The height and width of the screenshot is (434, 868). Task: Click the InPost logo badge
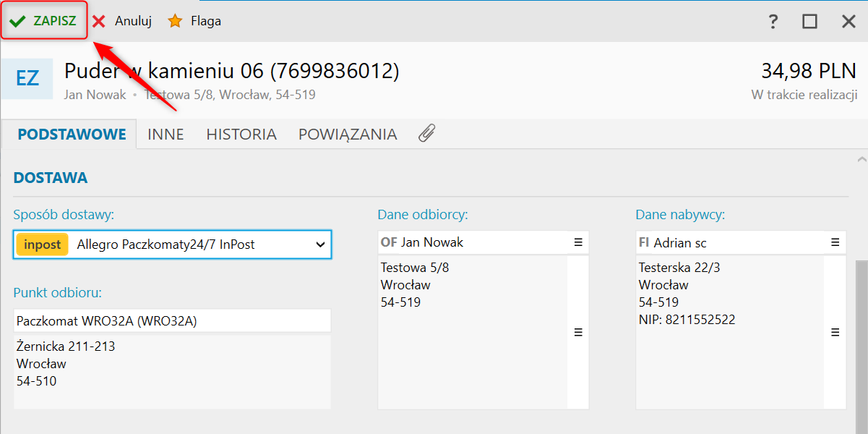[x=43, y=244]
